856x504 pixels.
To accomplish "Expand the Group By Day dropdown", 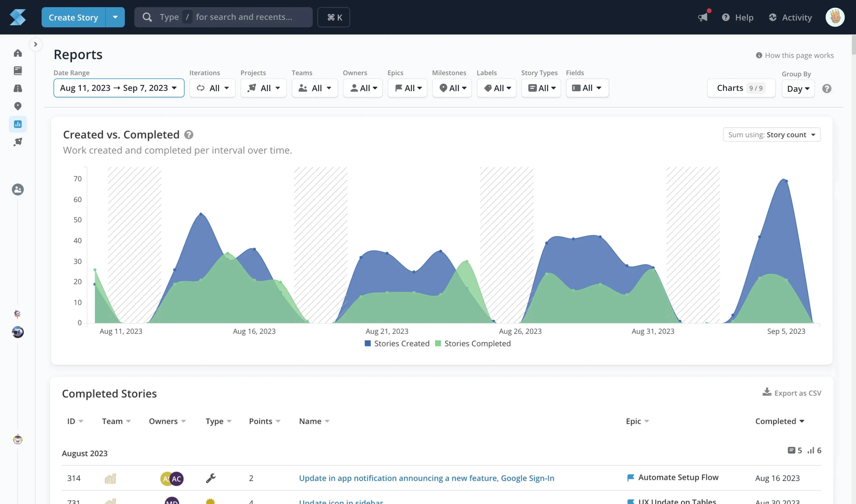I will (x=798, y=89).
